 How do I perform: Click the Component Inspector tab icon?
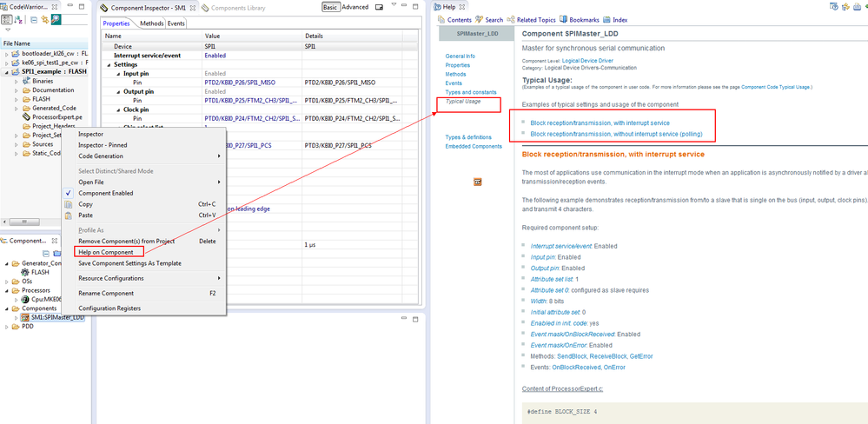click(x=104, y=9)
